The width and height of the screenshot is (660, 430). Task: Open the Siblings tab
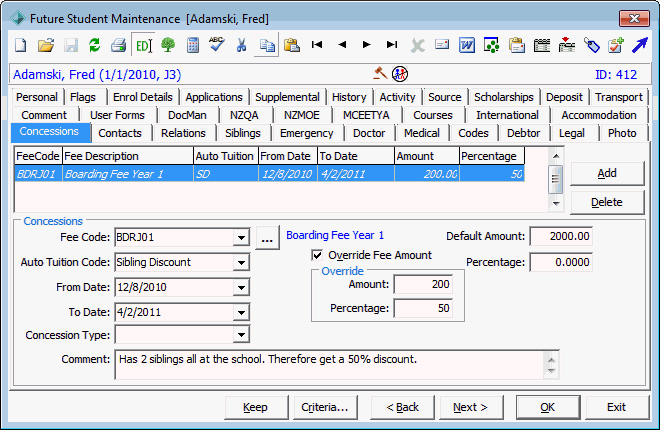coord(243,133)
